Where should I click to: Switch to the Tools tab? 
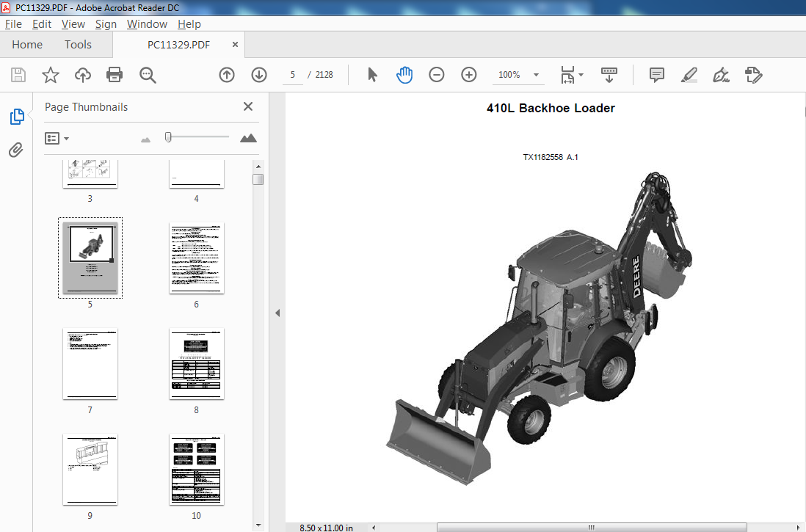(78, 45)
